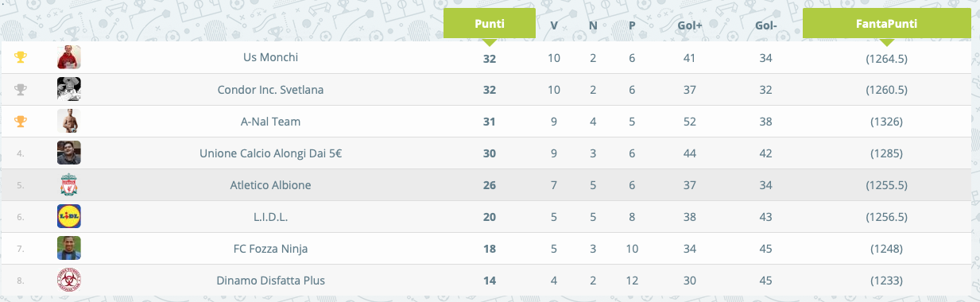
Task: Sort standings by the FantaPunti column header
Action: click(887, 24)
